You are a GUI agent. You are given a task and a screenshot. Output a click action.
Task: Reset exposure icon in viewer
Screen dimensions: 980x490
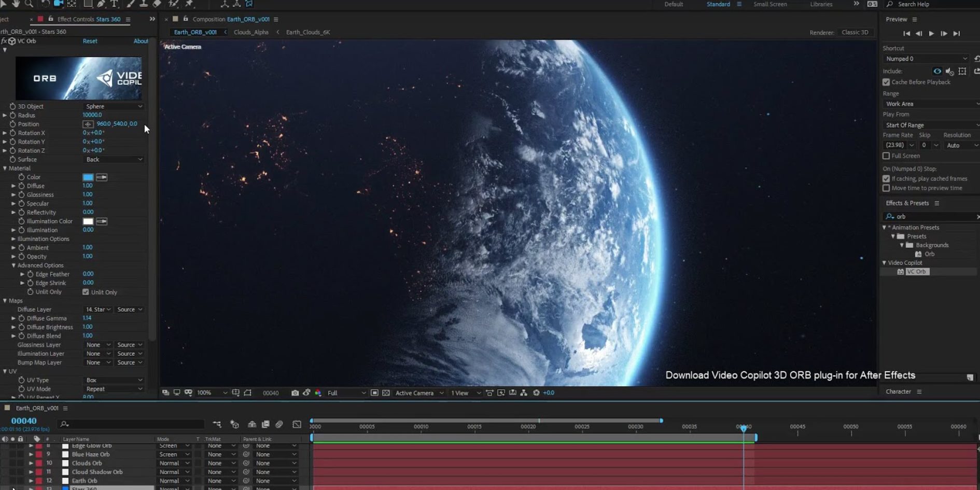point(536,393)
